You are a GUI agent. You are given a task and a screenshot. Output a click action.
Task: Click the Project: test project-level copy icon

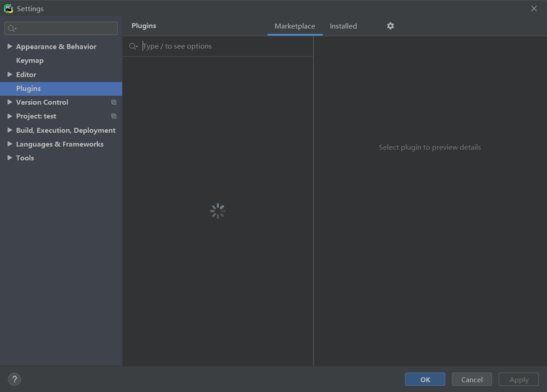point(114,116)
